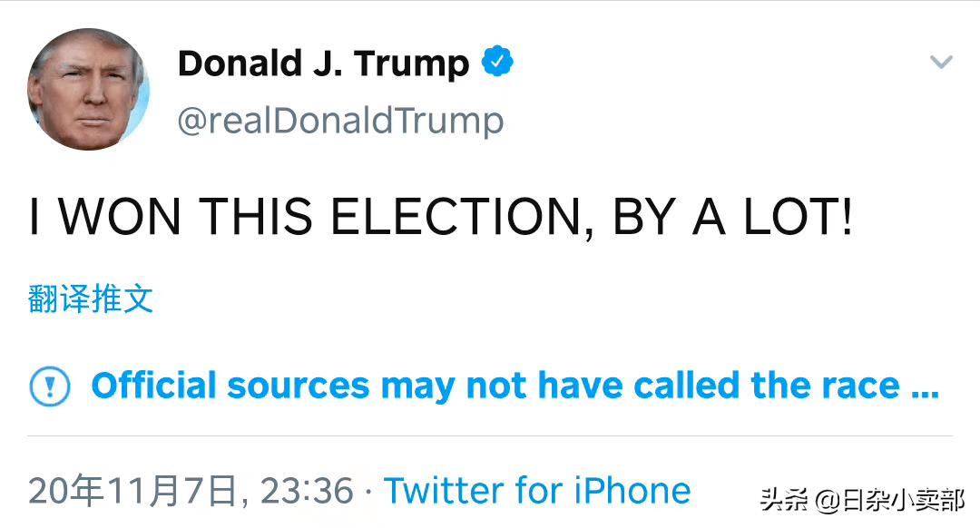Click the word 'race' in the warning label

pyautogui.click(x=856, y=386)
